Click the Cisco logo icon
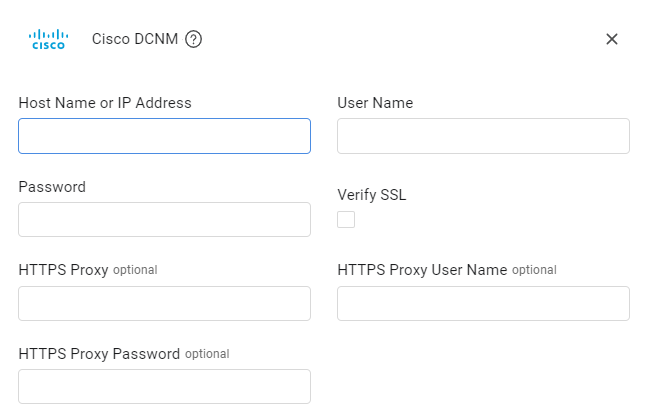Image resolution: width=651 pixels, height=415 pixels. pos(49,39)
